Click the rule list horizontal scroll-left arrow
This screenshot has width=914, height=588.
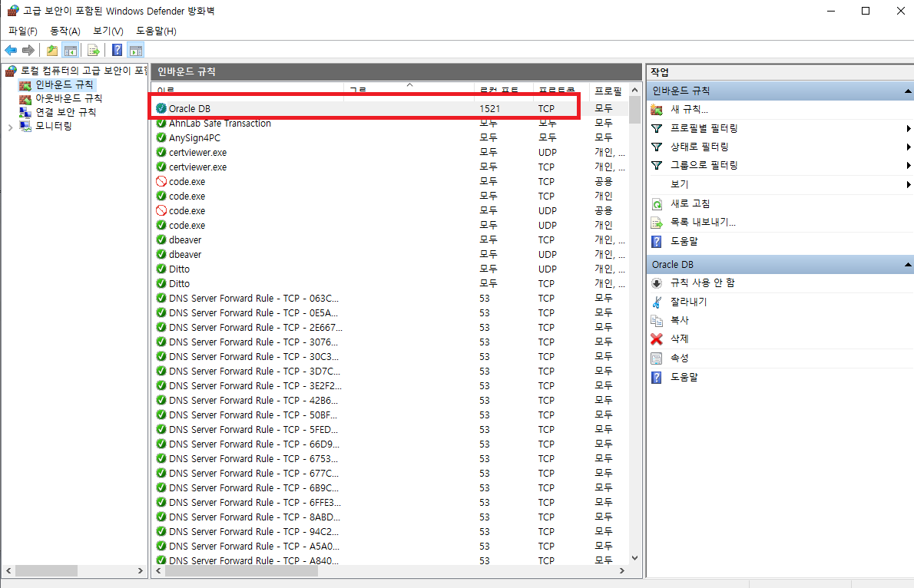pos(157,570)
